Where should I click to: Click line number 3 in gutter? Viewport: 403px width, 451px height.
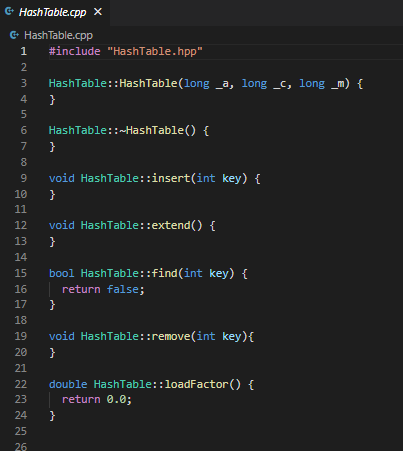click(x=23, y=83)
